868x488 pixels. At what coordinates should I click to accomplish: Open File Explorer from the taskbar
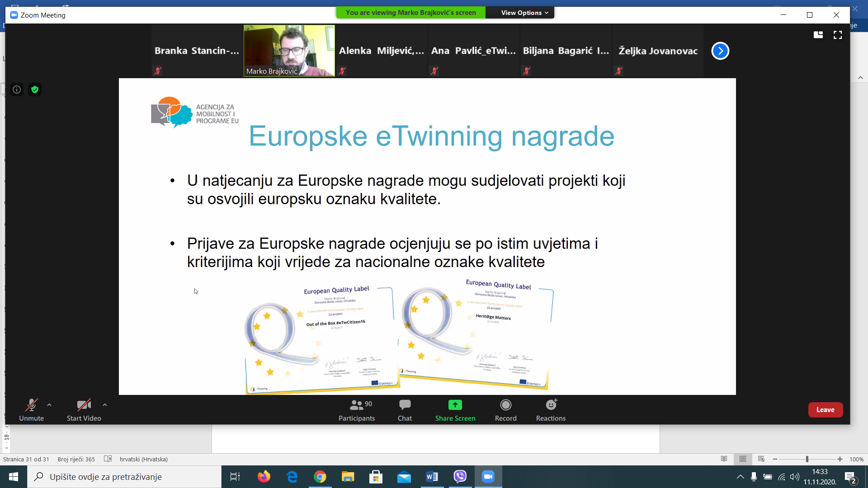348,477
